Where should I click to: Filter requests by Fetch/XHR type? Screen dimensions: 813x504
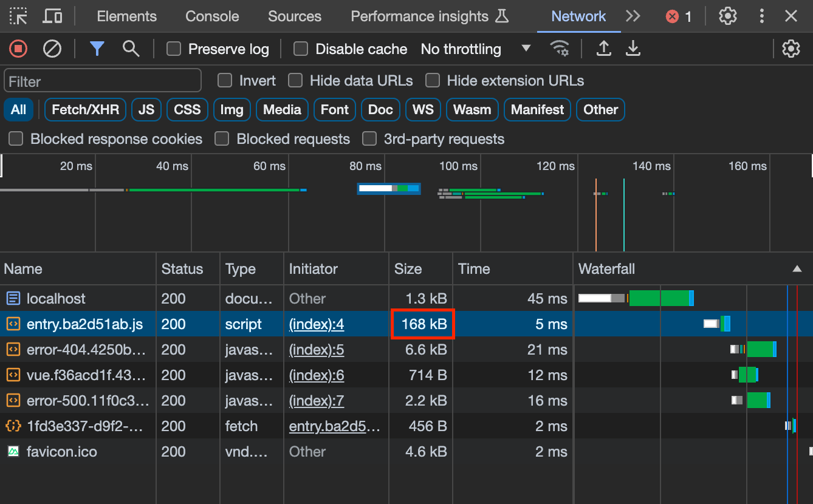click(x=85, y=110)
